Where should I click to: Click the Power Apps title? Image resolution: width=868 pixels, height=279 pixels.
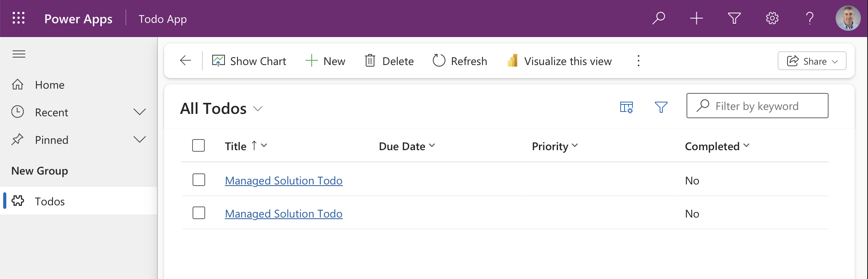coord(79,19)
